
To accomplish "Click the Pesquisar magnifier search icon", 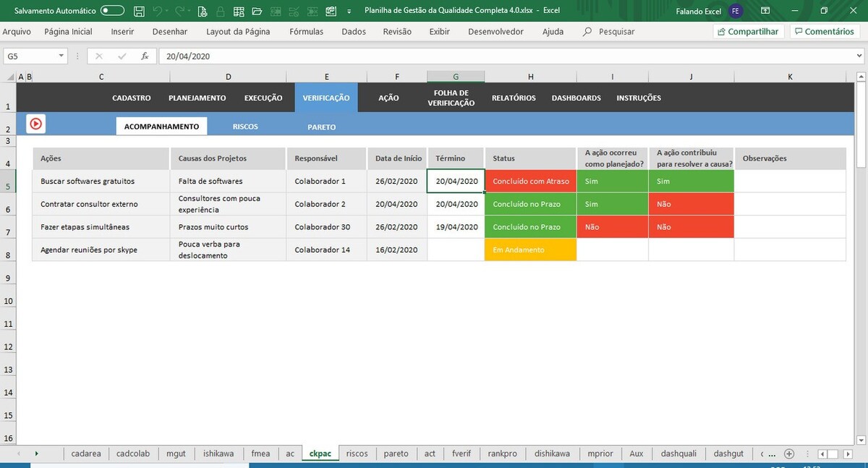I will (587, 32).
